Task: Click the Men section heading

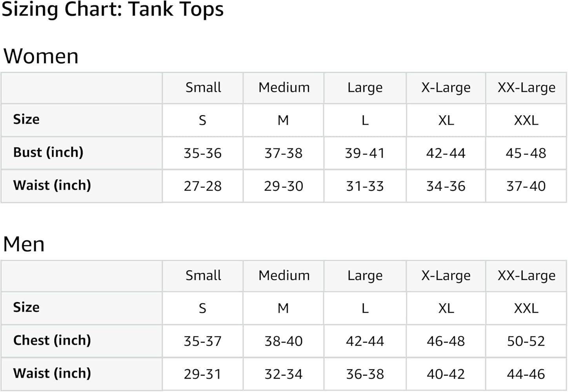Action: [x=24, y=244]
